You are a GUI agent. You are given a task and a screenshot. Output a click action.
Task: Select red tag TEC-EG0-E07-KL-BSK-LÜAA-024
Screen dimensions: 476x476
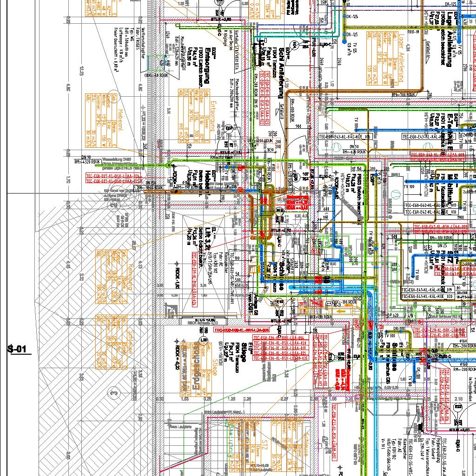click(x=112, y=176)
